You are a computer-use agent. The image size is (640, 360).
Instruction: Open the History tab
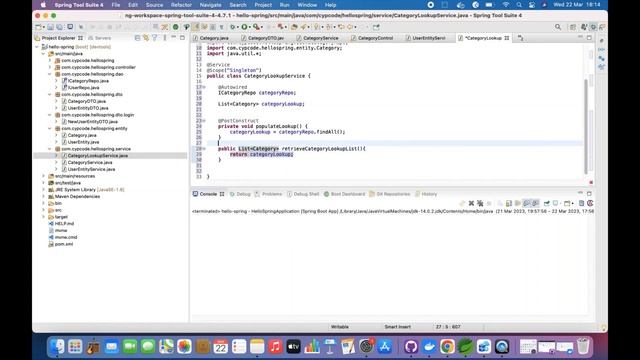pyautogui.click(x=426, y=194)
